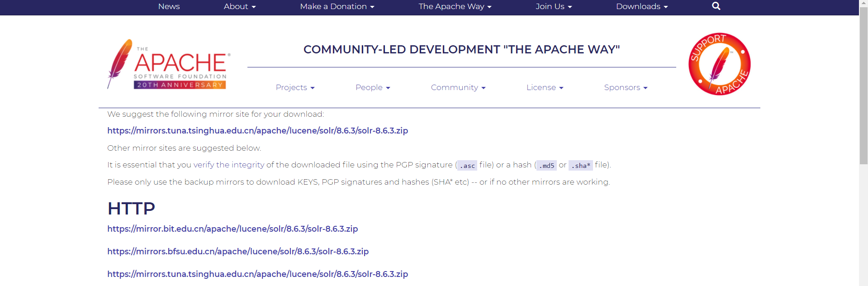This screenshot has height=286, width=868.
Task: Open the Downloads dropdown menu
Action: [642, 6]
